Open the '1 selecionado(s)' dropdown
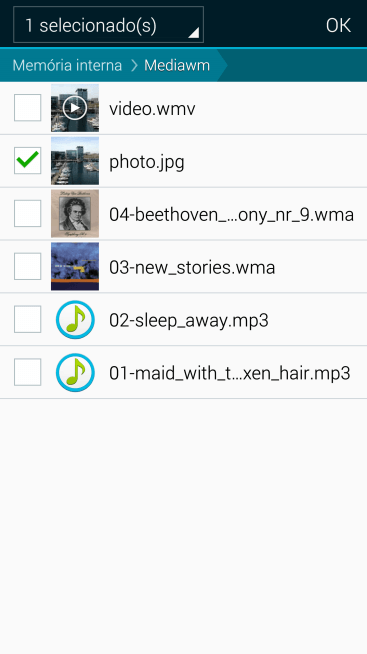The height and width of the screenshot is (654, 367). (108, 25)
